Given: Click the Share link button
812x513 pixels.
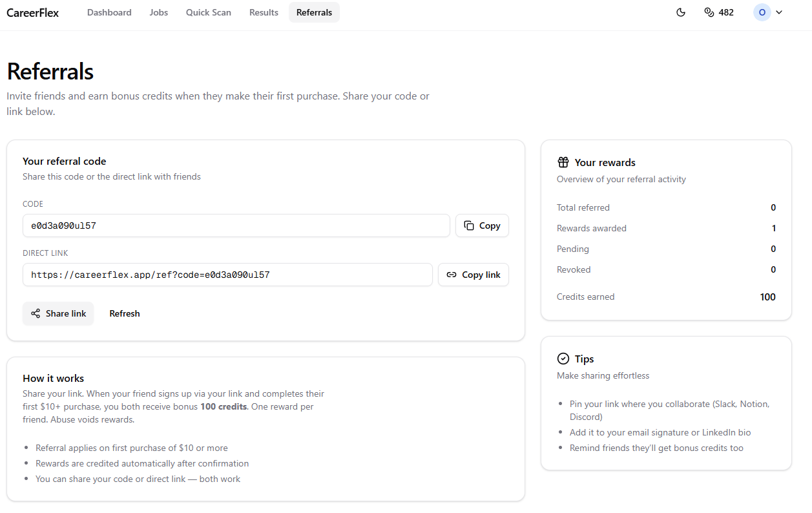Looking at the screenshot, I should [x=58, y=313].
